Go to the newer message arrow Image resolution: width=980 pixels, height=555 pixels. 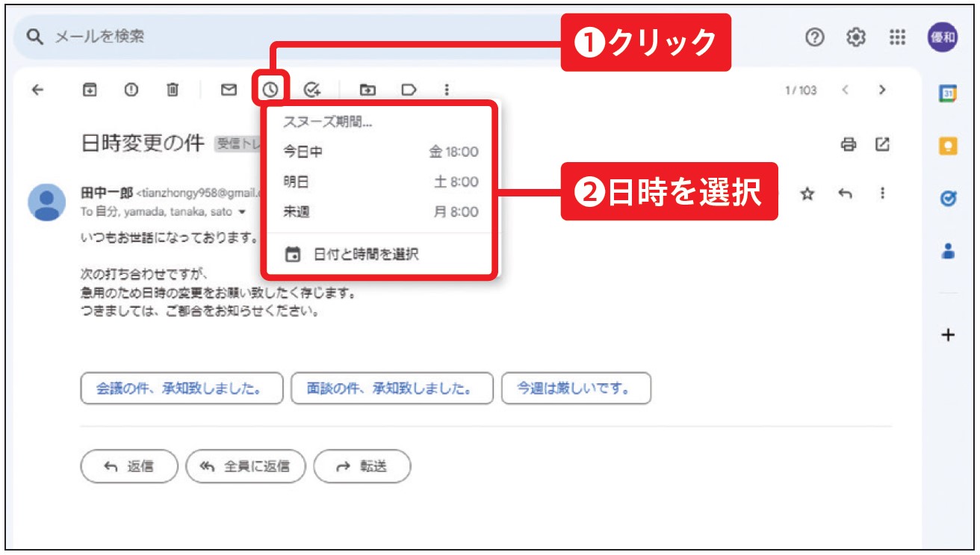pos(846,90)
